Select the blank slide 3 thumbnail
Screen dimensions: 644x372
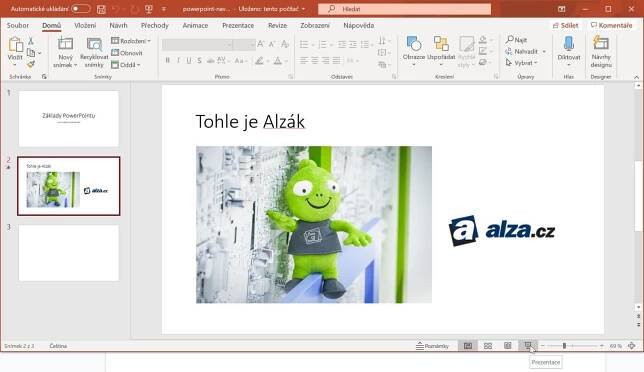(x=69, y=253)
